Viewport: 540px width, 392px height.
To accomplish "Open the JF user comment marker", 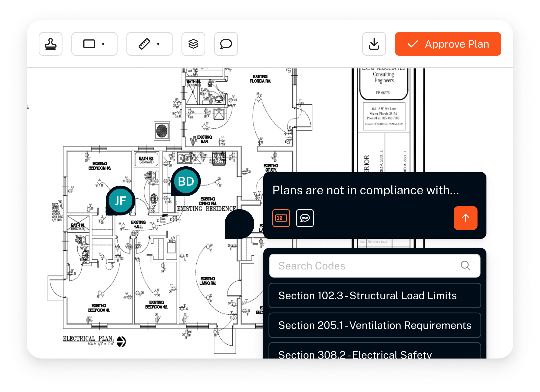I will pos(120,201).
